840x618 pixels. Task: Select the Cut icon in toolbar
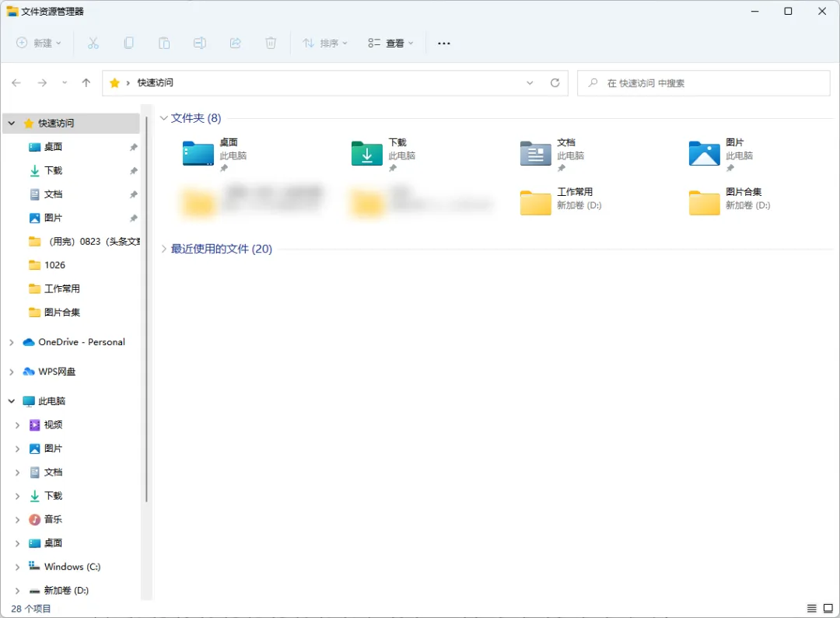coord(93,44)
